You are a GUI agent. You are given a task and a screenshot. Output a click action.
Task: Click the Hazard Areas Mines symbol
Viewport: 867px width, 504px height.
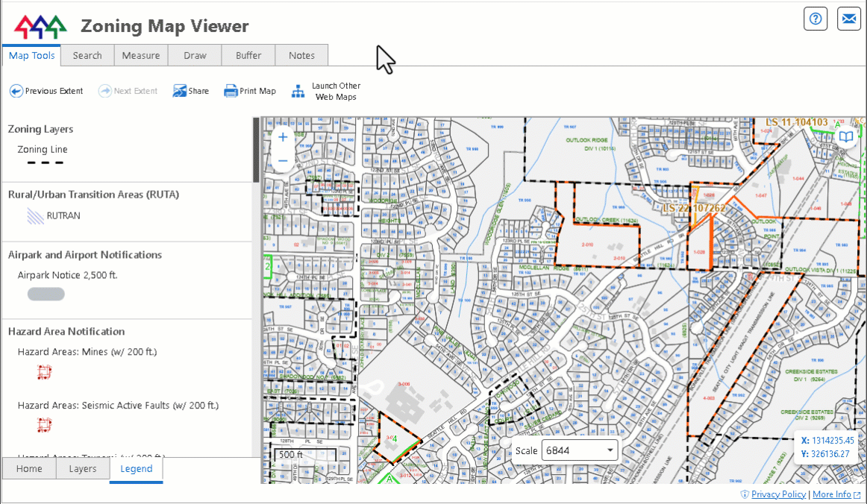pos(44,373)
